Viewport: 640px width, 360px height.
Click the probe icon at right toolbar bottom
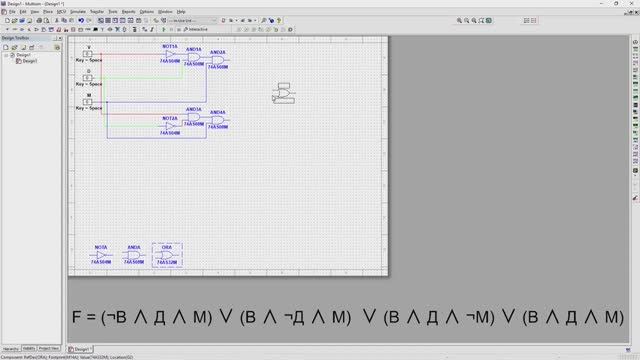click(x=635, y=198)
